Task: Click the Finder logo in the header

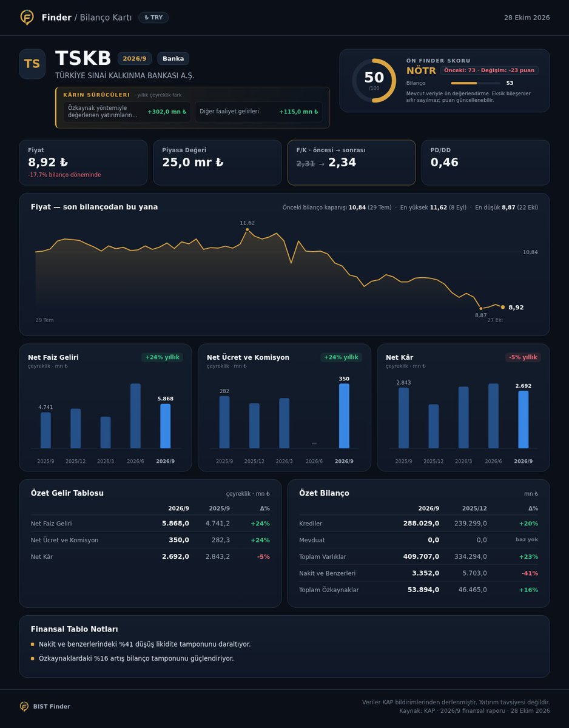Action: (27, 18)
